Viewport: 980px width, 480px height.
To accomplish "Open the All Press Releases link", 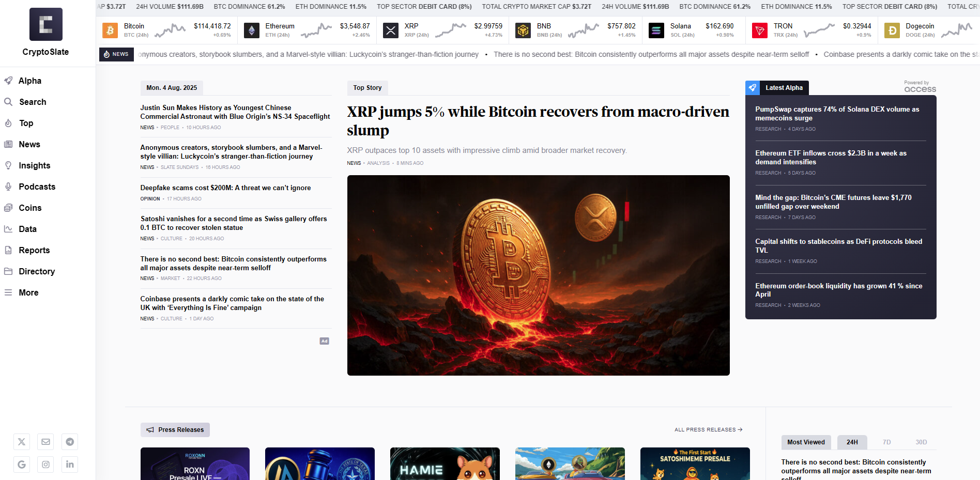I will (709, 430).
